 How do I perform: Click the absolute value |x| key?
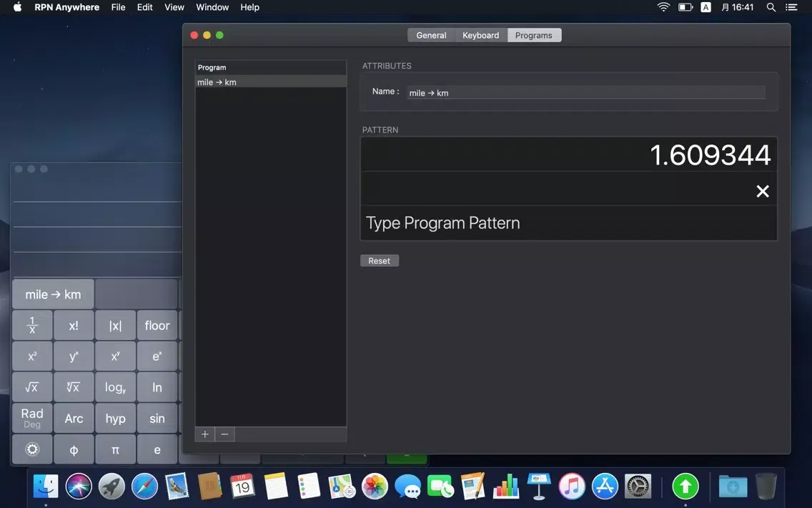click(116, 325)
